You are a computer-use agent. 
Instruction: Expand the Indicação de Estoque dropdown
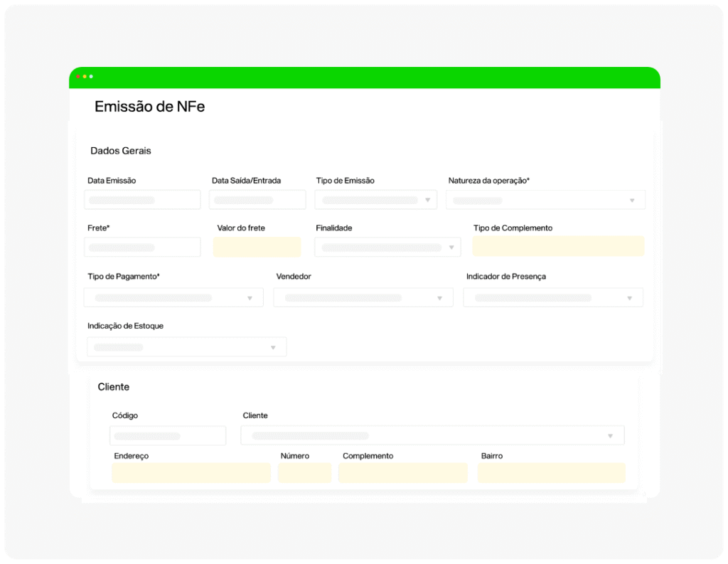pyautogui.click(x=187, y=347)
